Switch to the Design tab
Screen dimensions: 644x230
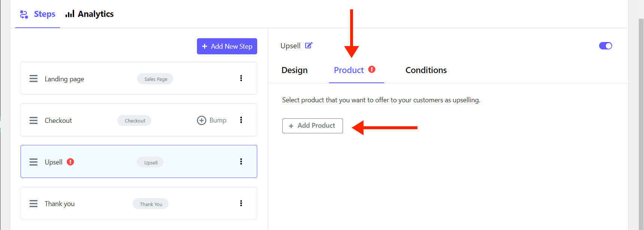point(294,70)
